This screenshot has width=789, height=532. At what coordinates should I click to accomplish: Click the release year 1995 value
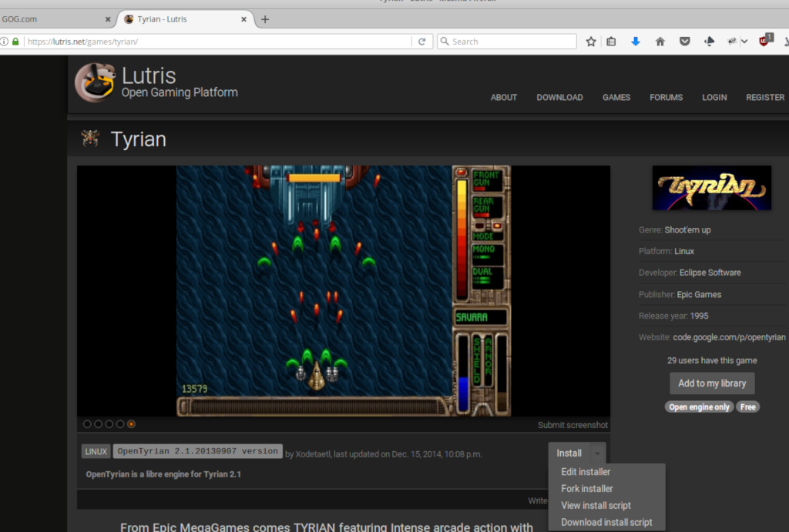699,316
